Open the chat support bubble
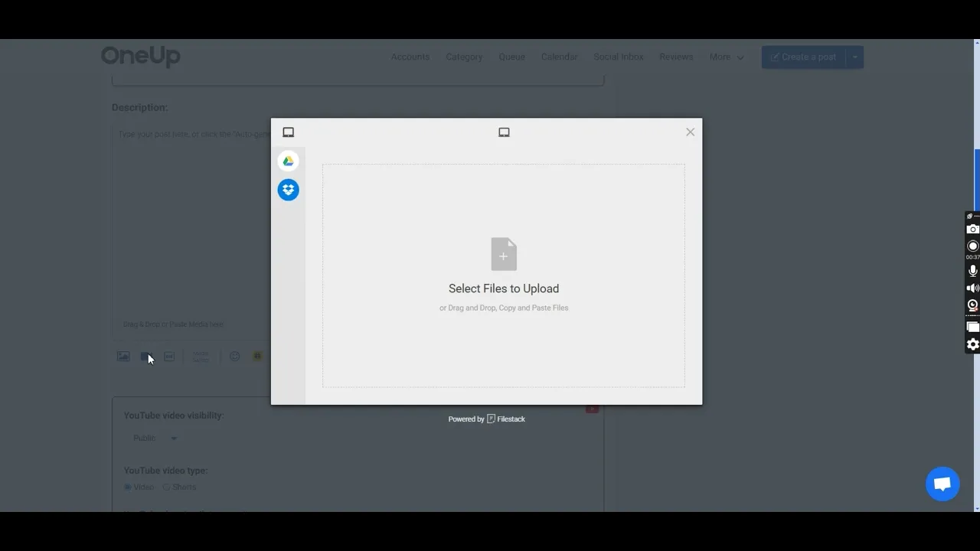The height and width of the screenshot is (551, 980). click(x=942, y=484)
